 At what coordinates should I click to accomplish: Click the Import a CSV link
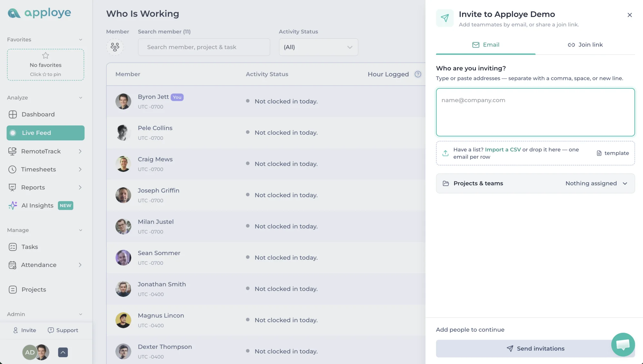pyautogui.click(x=503, y=150)
